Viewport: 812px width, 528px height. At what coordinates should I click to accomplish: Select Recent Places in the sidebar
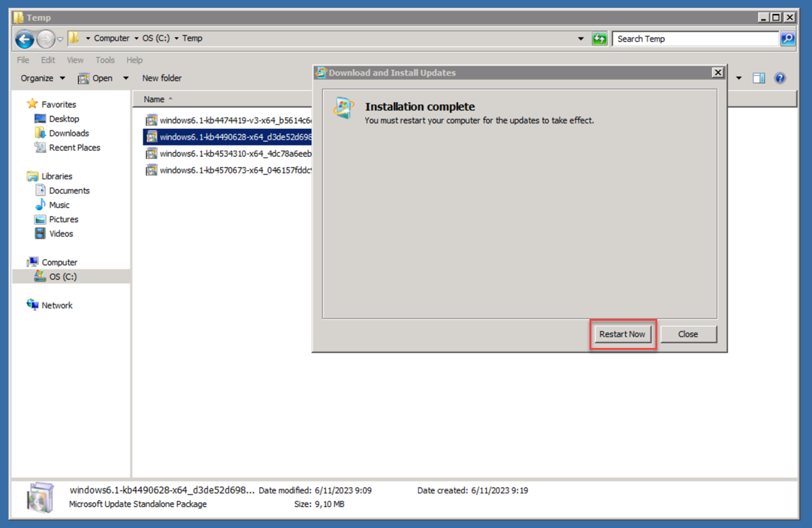tap(74, 148)
